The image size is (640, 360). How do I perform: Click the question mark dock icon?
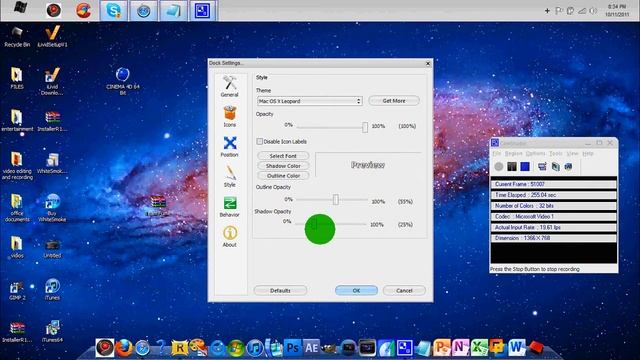(x=161, y=347)
